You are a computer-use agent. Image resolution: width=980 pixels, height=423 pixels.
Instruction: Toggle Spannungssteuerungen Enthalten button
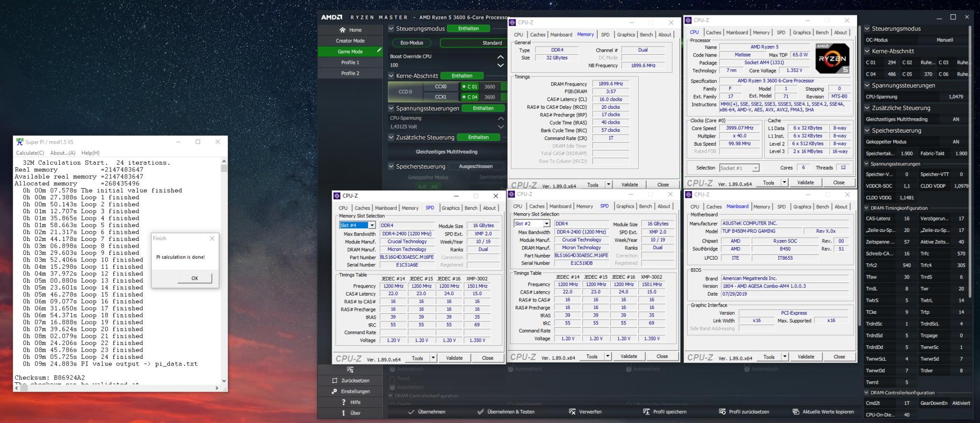[483, 108]
